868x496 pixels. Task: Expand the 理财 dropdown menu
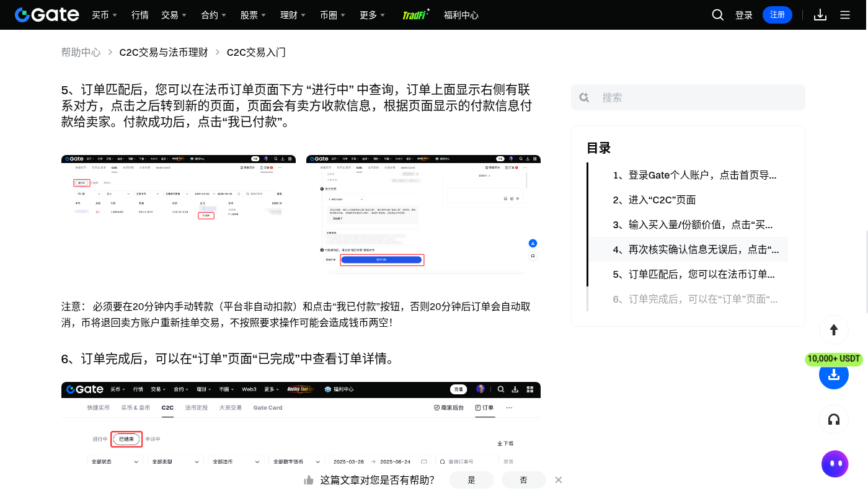[x=293, y=15]
